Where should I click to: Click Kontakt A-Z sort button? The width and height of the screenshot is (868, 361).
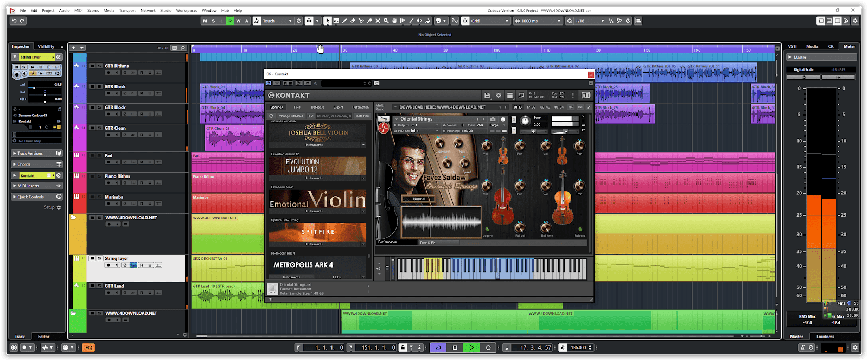(310, 116)
